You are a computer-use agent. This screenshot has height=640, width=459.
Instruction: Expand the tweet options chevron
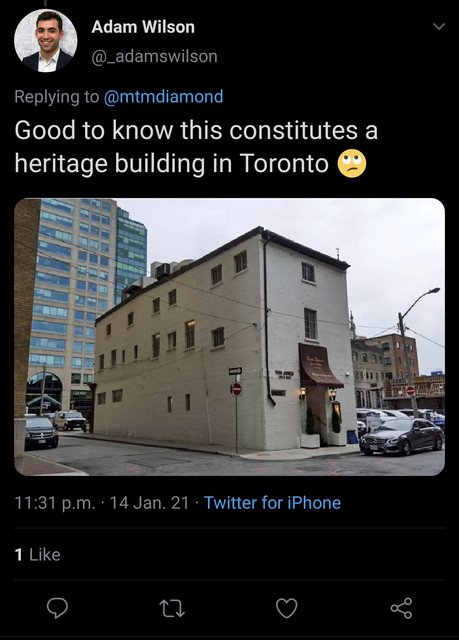[x=439, y=27]
